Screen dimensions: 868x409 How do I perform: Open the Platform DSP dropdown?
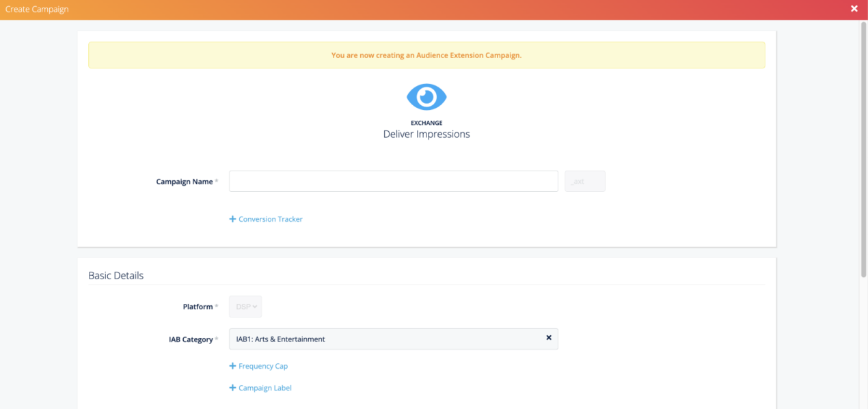pyautogui.click(x=245, y=306)
